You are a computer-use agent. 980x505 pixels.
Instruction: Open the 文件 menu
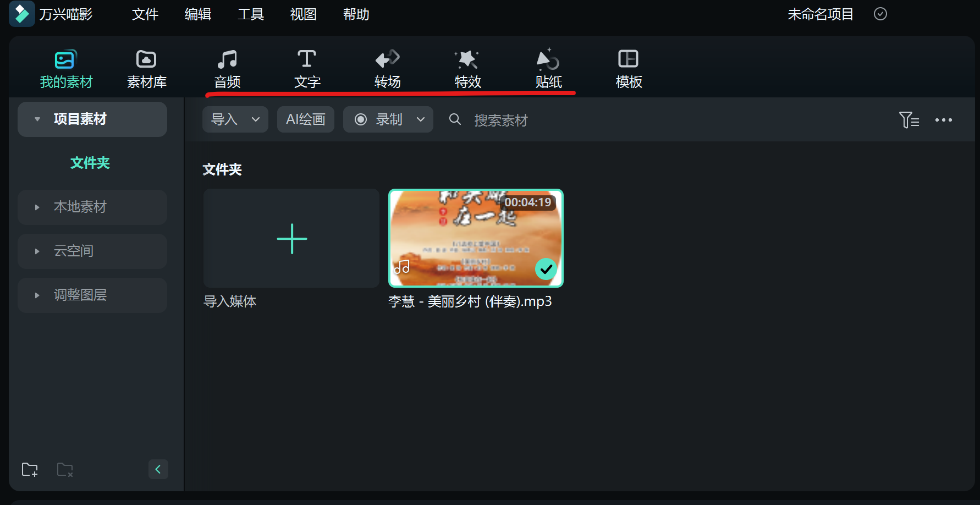coord(145,14)
